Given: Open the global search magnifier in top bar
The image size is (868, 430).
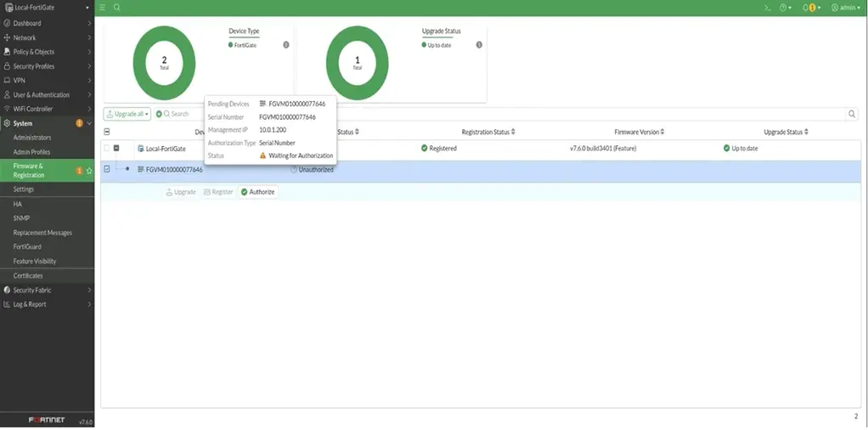Looking at the screenshot, I should (x=117, y=8).
